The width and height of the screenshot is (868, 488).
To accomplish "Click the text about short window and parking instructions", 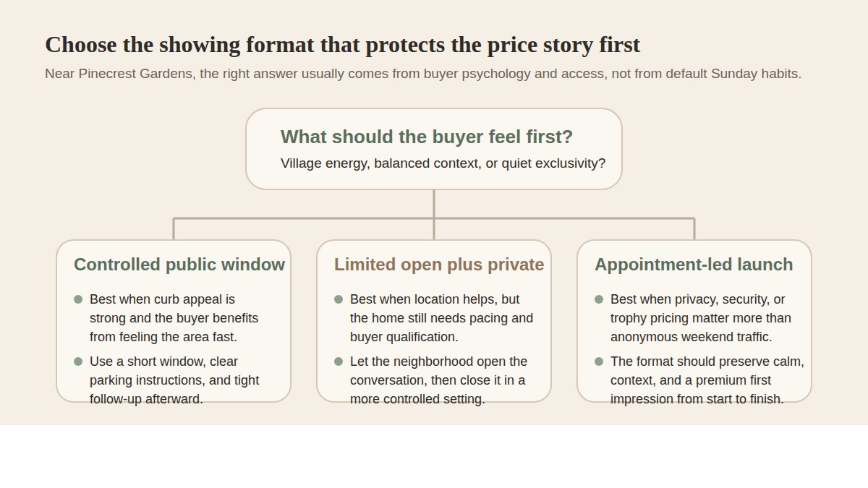I will (x=174, y=380).
